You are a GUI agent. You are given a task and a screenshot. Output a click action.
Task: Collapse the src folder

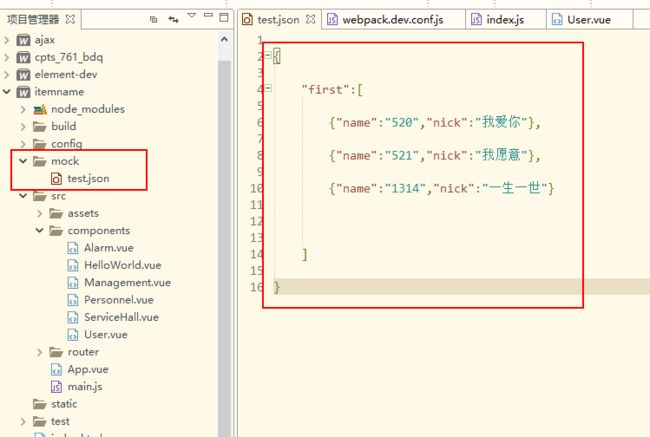coord(23,196)
